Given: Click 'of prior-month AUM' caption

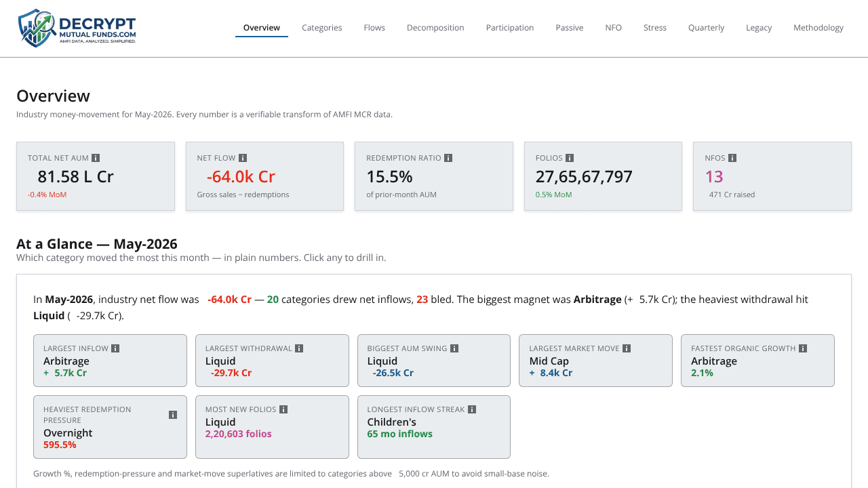Looking at the screenshot, I should click(x=401, y=195).
